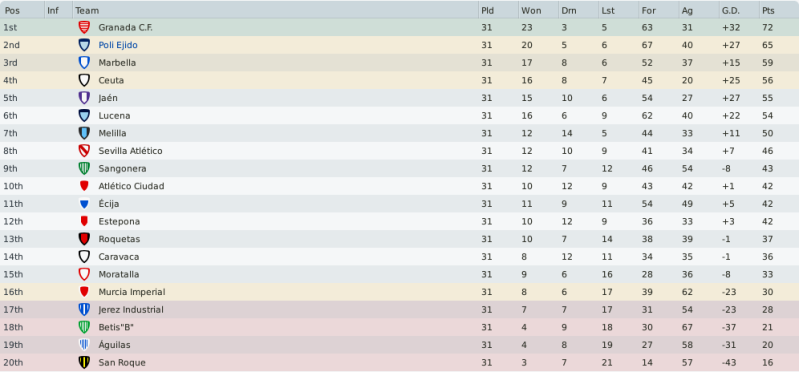
Task: Click the Betis"B" green badge icon
Action: click(84, 327)
